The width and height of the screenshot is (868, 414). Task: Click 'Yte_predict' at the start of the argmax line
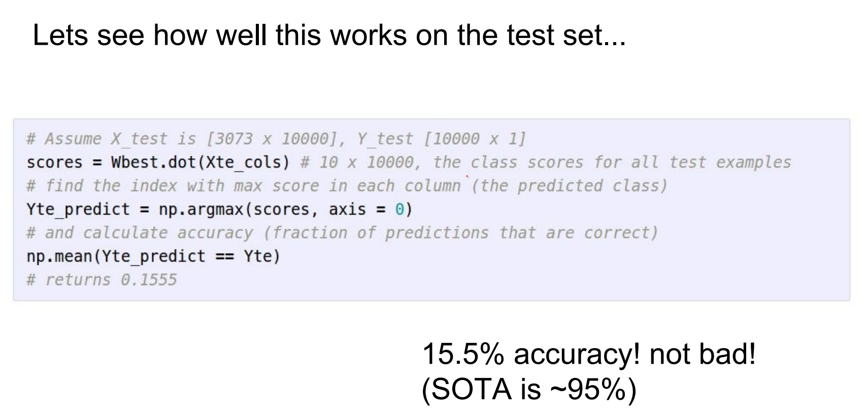click(x=78, y=209)
